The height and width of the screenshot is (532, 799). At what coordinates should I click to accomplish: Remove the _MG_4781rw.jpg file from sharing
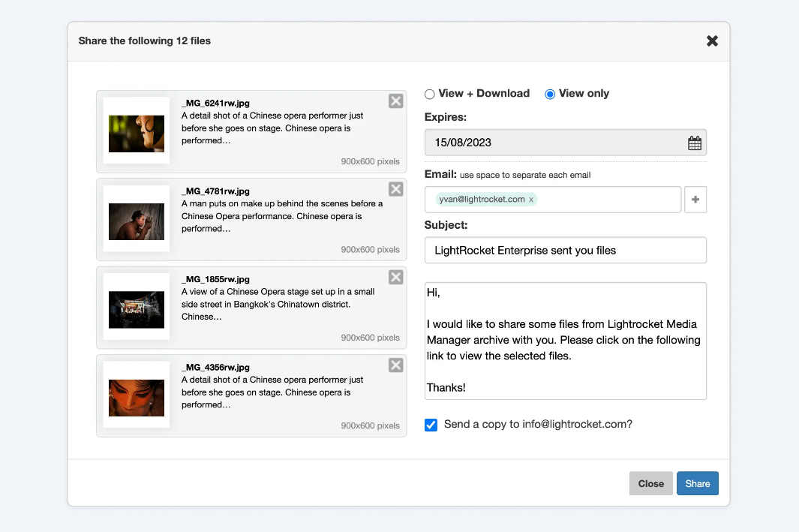pyautogui.click(x=395, y=188)
